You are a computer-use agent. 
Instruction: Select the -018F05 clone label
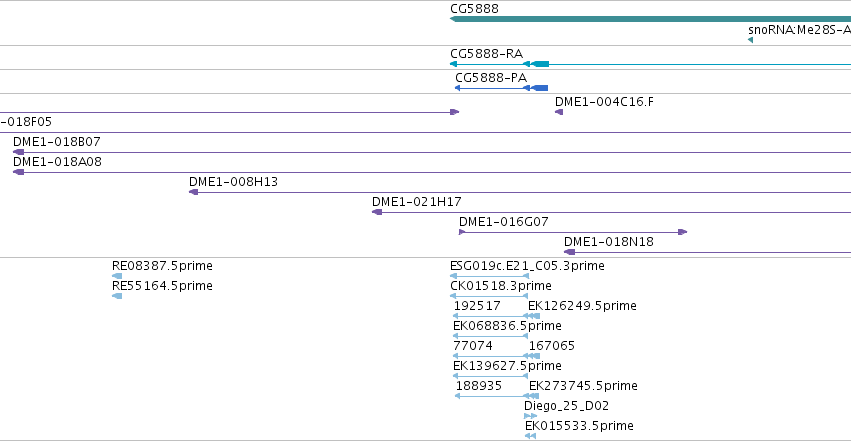click(26, 122)
